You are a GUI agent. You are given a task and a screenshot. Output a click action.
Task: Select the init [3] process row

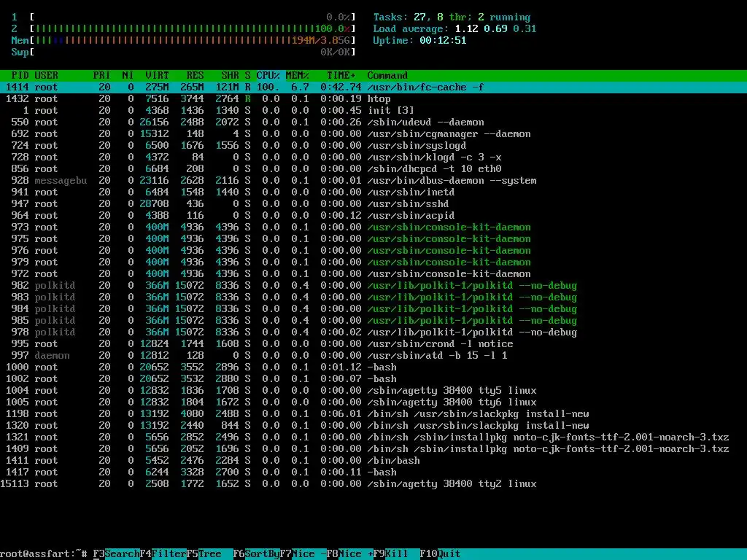373,111
